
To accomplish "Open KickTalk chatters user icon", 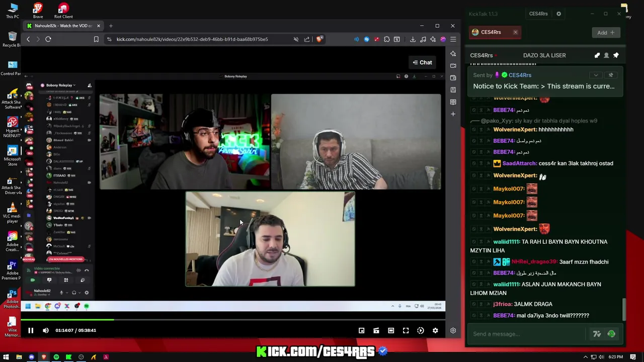I will pyautogui.click(x=606, y=55).
